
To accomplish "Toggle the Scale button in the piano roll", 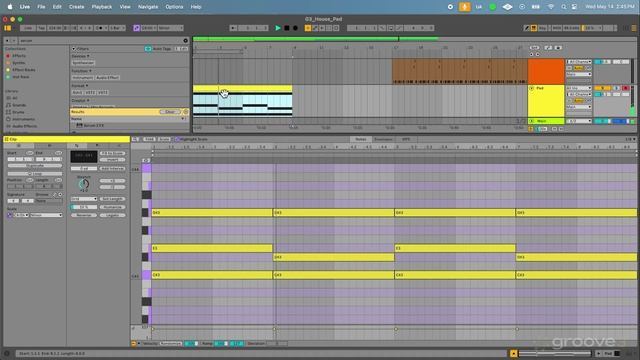I will tap(164, 139).
